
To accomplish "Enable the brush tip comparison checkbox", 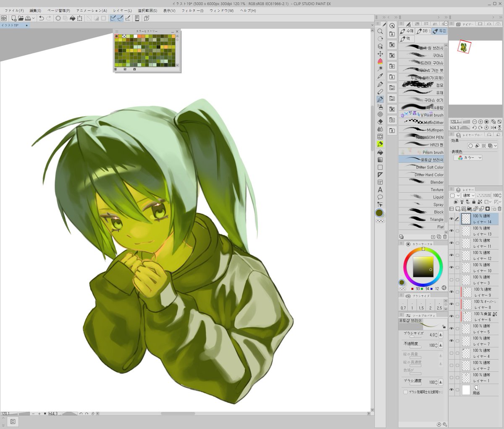I will click(x=405, y=392).
